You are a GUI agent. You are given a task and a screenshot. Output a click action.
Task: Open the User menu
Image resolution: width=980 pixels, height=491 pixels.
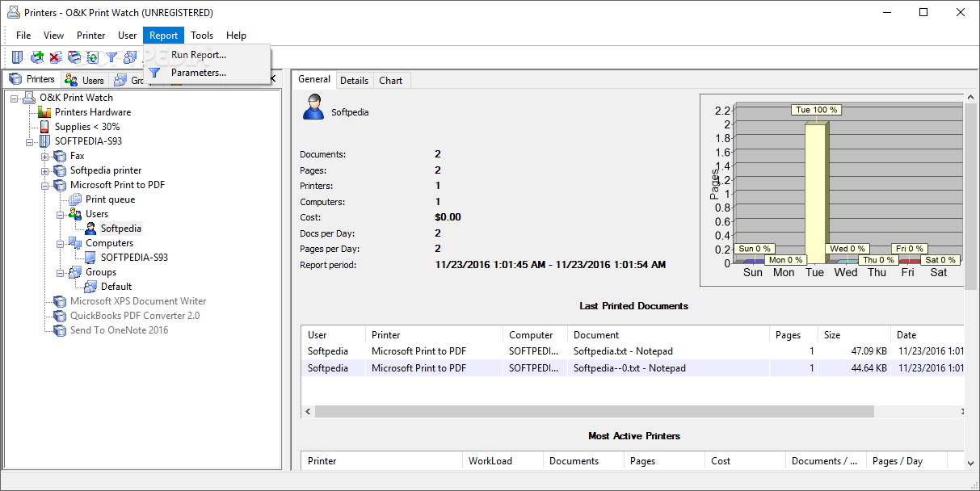click(x=128, y=36)
